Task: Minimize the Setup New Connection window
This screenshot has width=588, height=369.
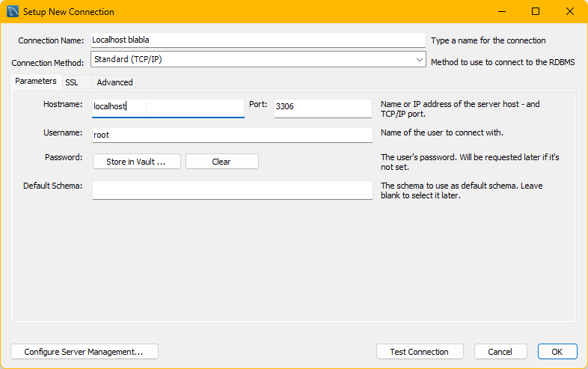Action: pos(502,11)
